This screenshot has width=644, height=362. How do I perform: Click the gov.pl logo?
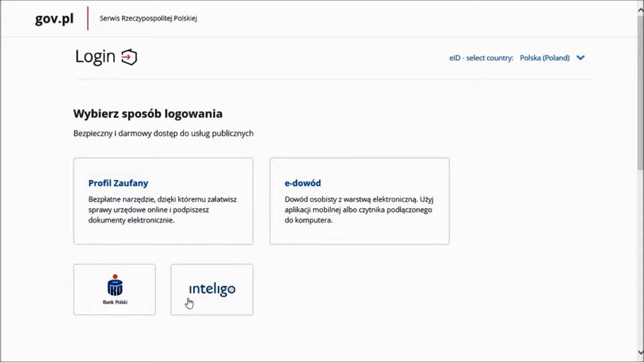pyautogui.click(x=54, y=19)
